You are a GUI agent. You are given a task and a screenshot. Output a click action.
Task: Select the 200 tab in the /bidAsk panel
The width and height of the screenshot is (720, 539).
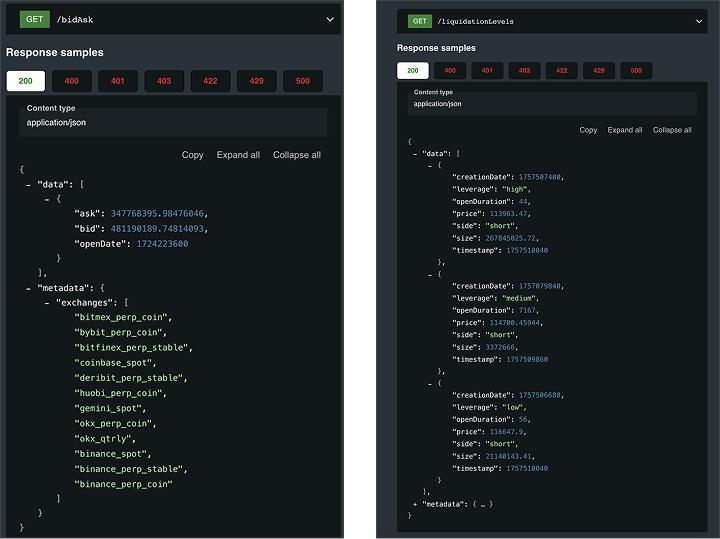(25, 81)
